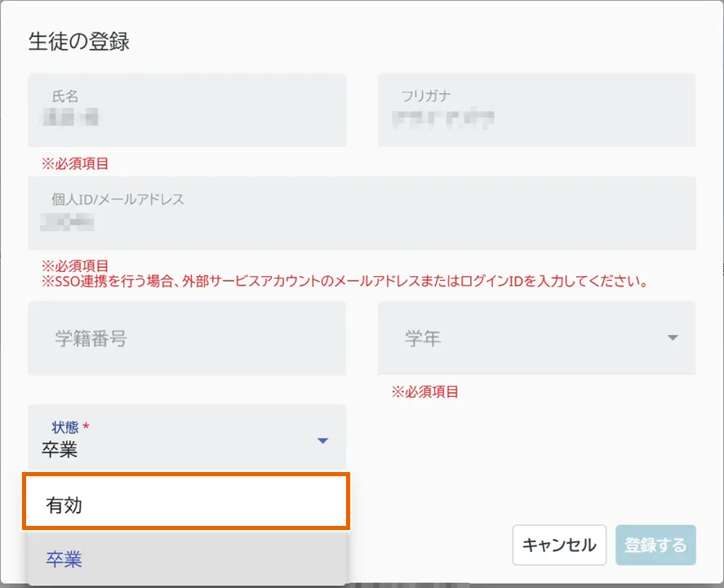The image size is (724, 588).
Task: Select the 学籍番号 input field
Action: (x=187, y=339)
